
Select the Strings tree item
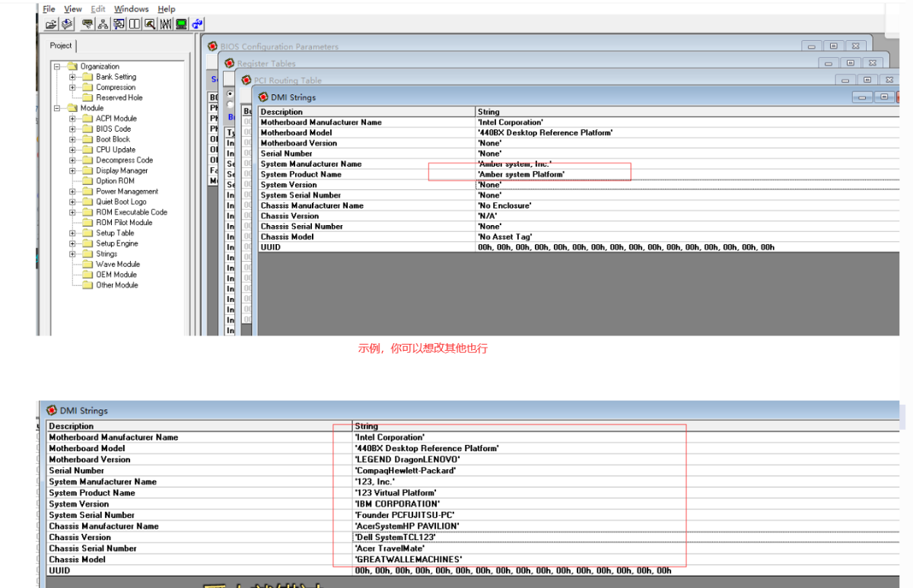(x=107, y=254)
